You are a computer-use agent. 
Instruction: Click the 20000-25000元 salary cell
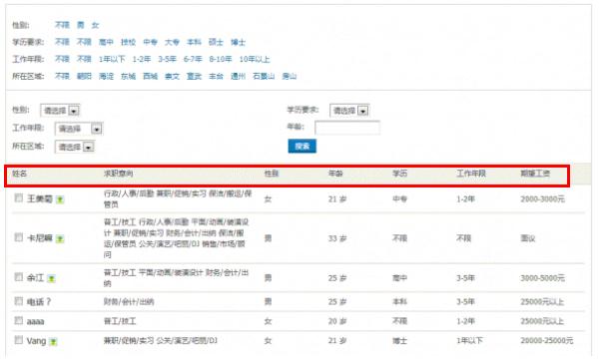[547, 341]
